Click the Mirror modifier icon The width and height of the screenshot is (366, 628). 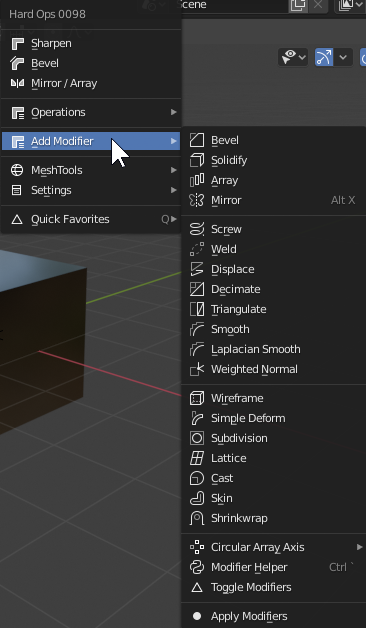click(197, 200)
